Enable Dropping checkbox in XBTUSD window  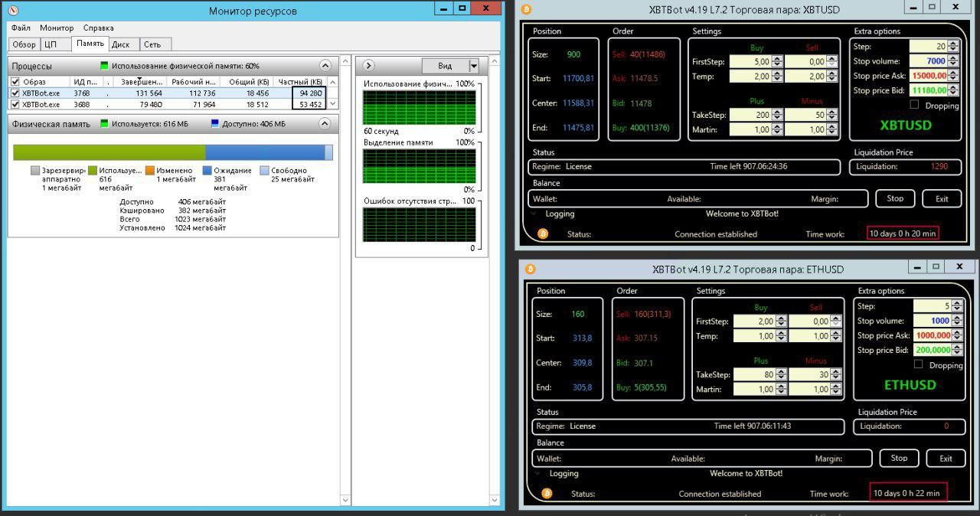914,105
